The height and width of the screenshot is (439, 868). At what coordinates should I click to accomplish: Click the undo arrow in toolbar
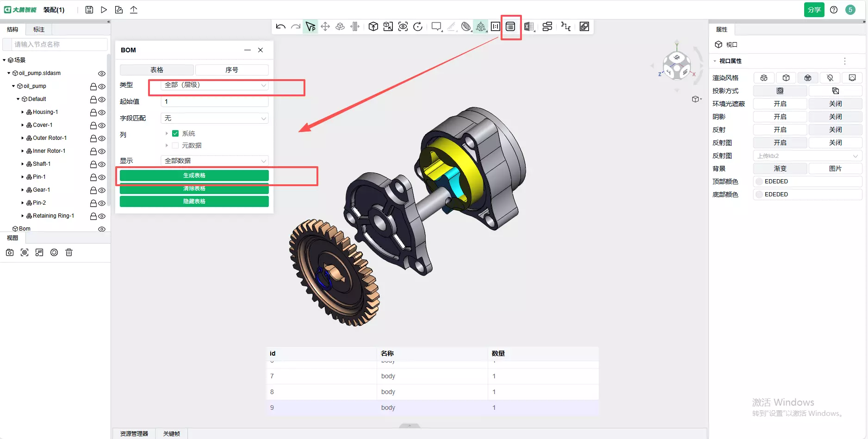(280, 27)
